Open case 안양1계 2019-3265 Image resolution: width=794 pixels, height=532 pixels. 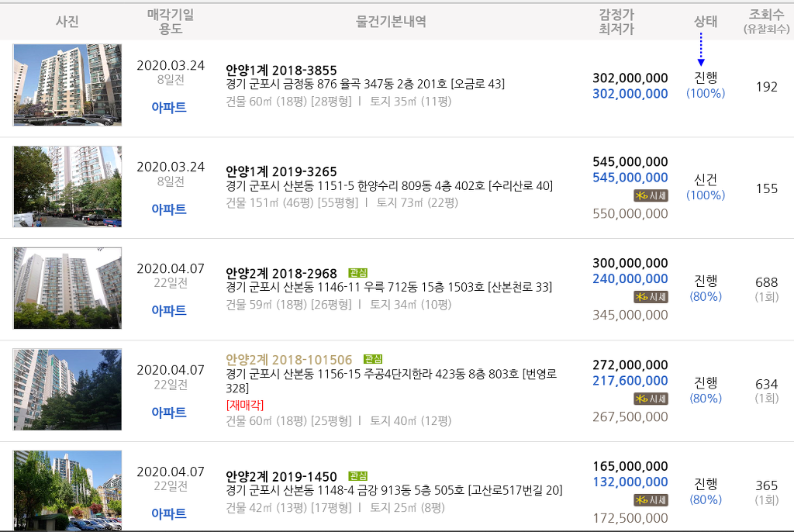[281, 171]
